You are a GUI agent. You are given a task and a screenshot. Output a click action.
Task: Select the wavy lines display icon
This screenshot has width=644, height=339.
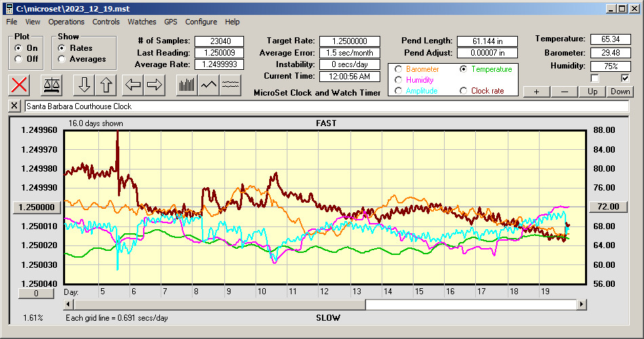point(230,85)
